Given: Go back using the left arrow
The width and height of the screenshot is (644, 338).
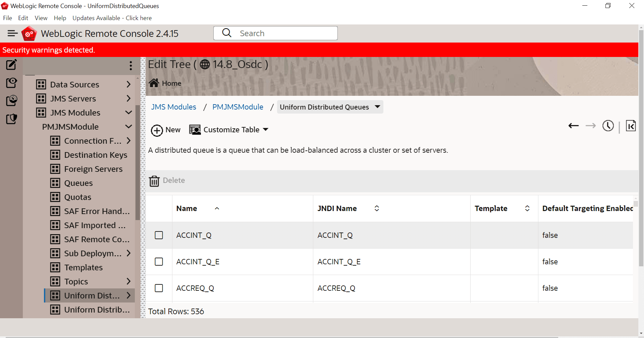Looking at the screenshot, I should coord(574,126).
